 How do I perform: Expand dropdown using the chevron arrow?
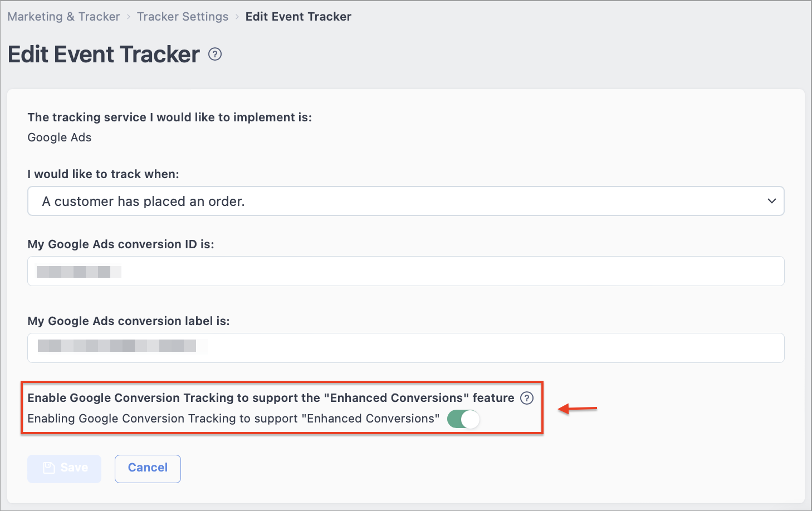[771, 201]
